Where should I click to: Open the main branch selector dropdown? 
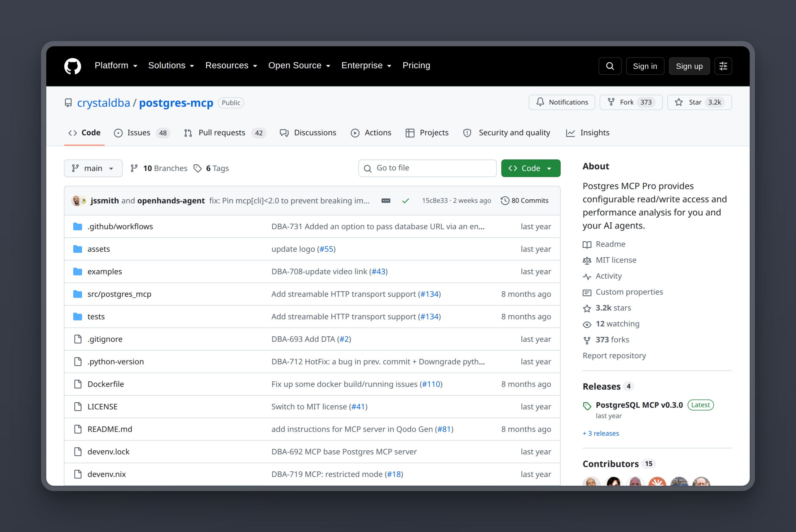coord(93,168)
